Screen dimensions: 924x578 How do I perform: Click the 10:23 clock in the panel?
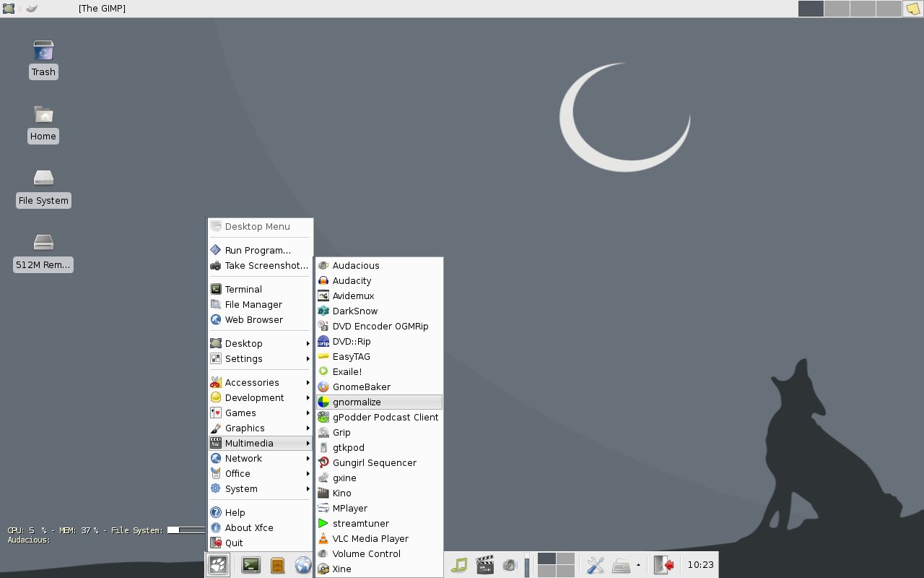coord(700,565)
